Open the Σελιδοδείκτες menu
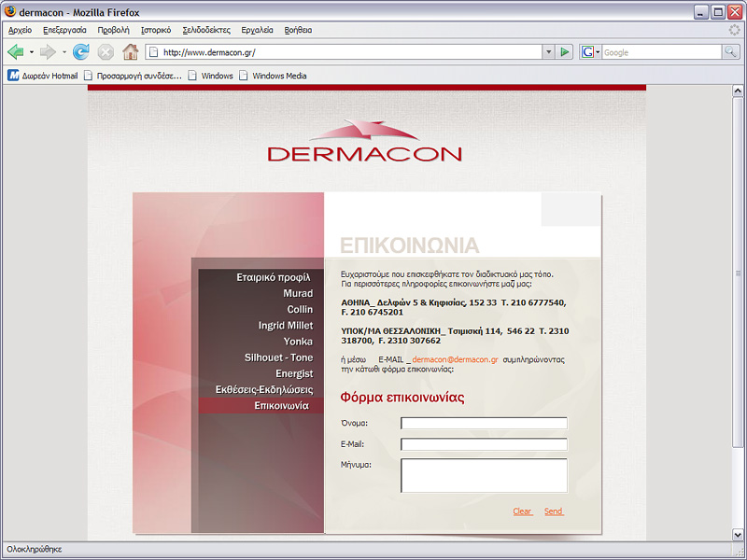Viewport: 747px width, 560px height. click(206, 30)
